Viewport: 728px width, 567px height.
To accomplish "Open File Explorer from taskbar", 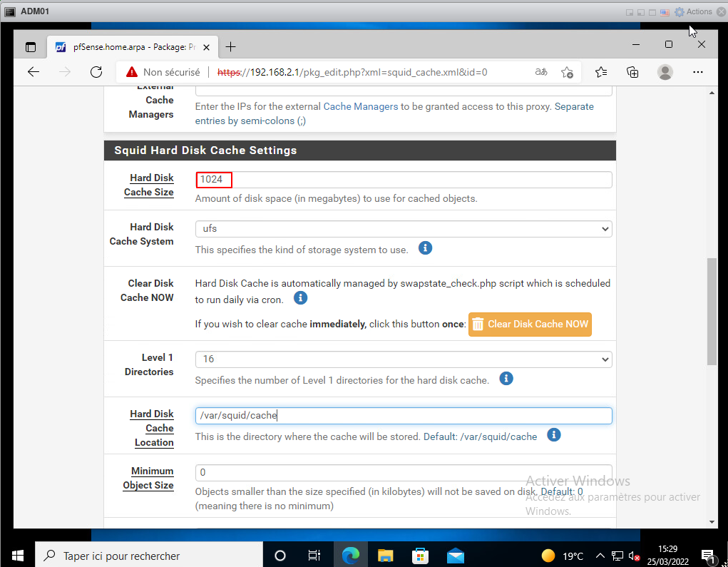I will click(x=385, y=556).
